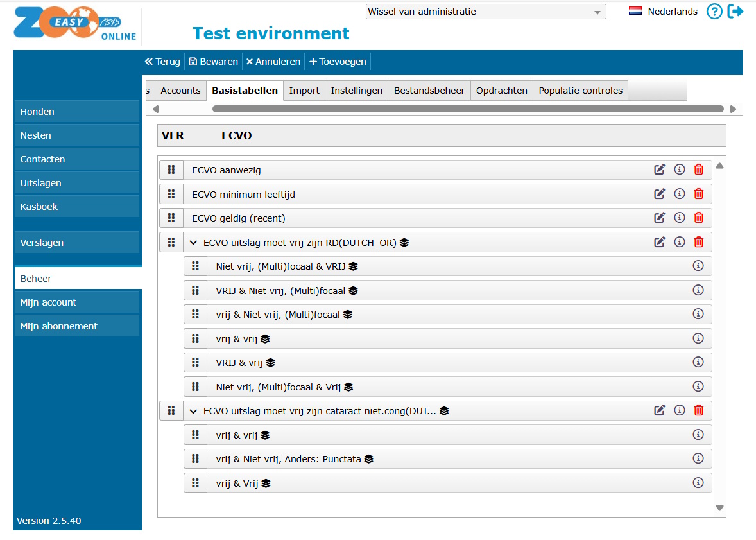
Task: Click Bewaren to save changes
Action: click(x=213, y=61)
